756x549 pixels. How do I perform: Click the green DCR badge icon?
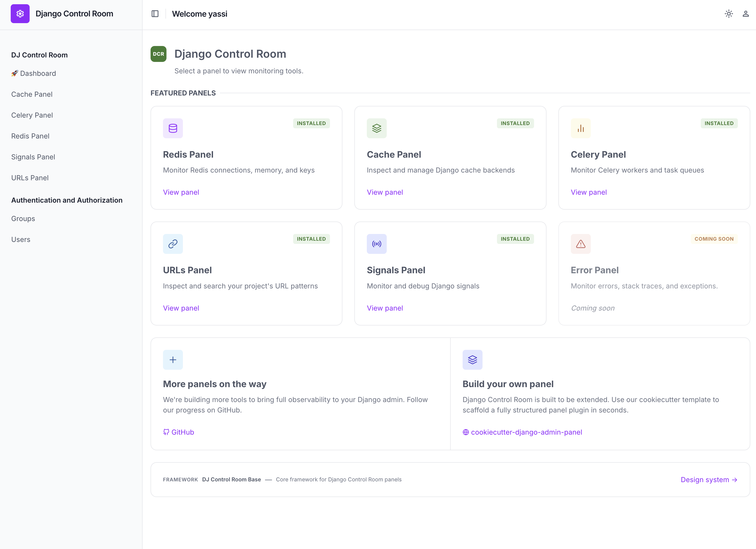pyautogui.click(x=158, y=54)
